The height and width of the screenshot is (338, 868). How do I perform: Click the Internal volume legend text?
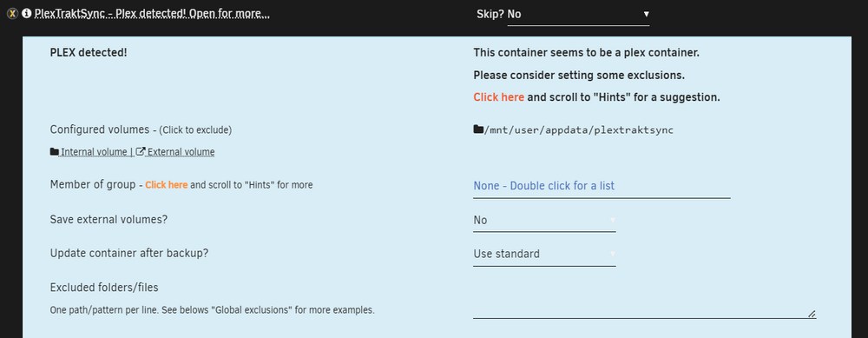pyautogui.click(x=94, y=152)
